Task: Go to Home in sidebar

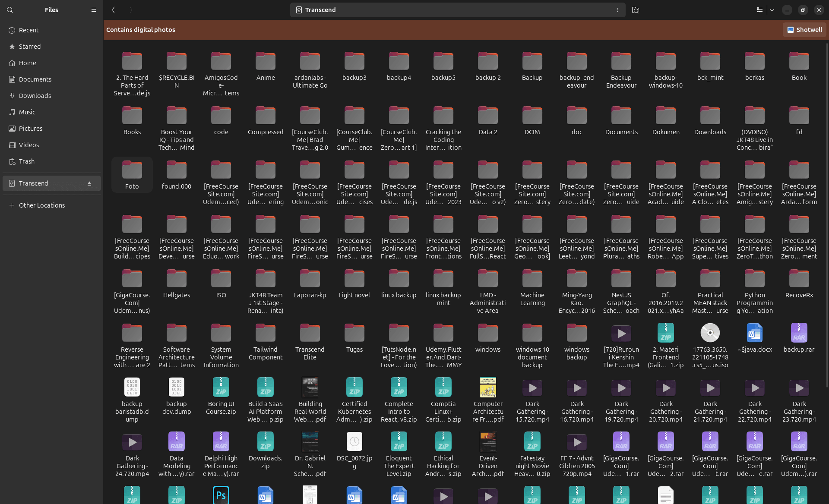Action: 52,63
